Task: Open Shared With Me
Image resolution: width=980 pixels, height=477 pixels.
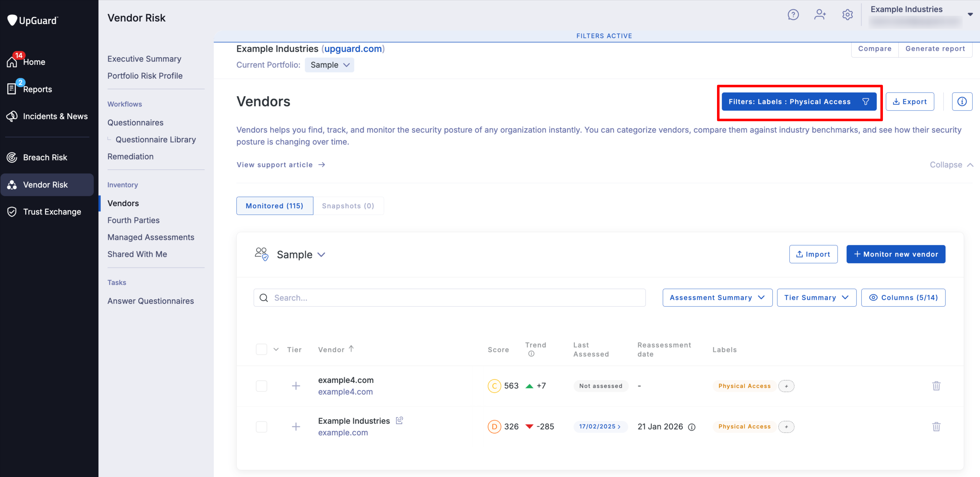Action: (x=137, y=254)
